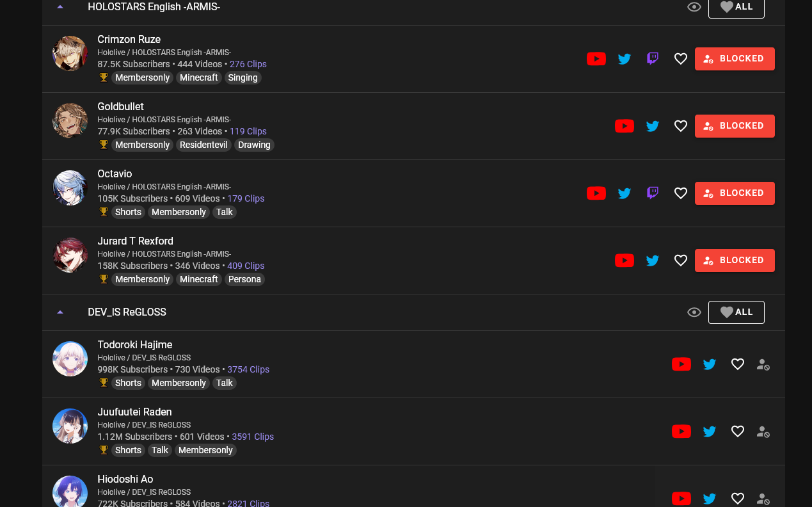Block Todoroki Hajime's channel icon
812x507 pixels.
(763, 364)
